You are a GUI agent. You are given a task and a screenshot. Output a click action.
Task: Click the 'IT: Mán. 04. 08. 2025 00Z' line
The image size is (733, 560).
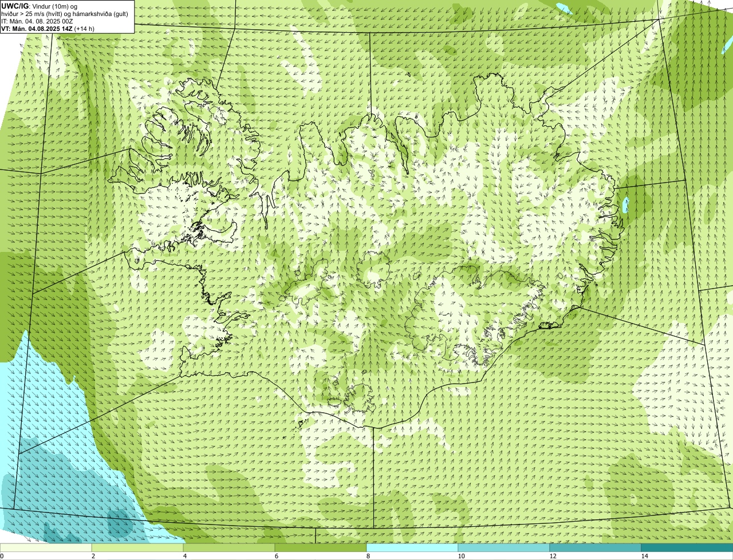coord(37,21)
